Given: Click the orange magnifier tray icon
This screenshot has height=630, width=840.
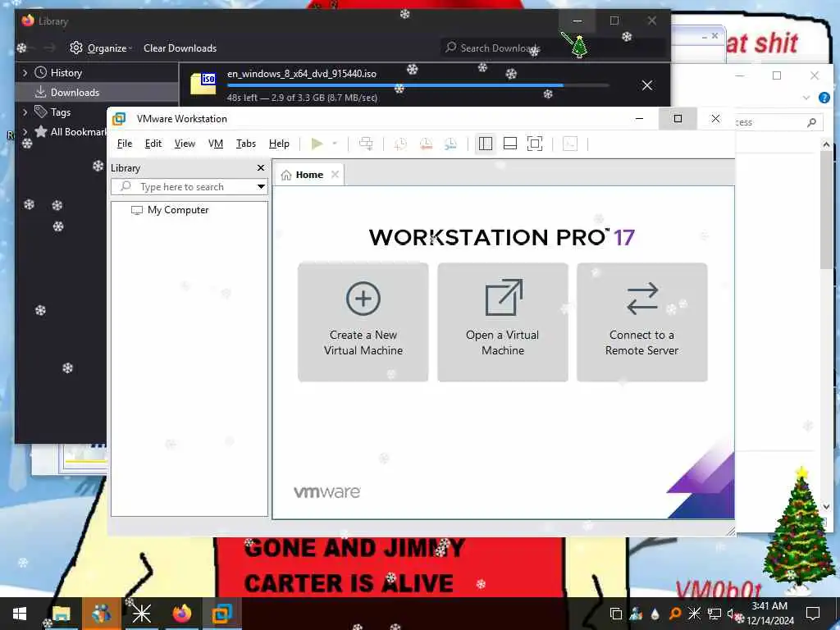Looking at the screenshot, I should (675, 614).
